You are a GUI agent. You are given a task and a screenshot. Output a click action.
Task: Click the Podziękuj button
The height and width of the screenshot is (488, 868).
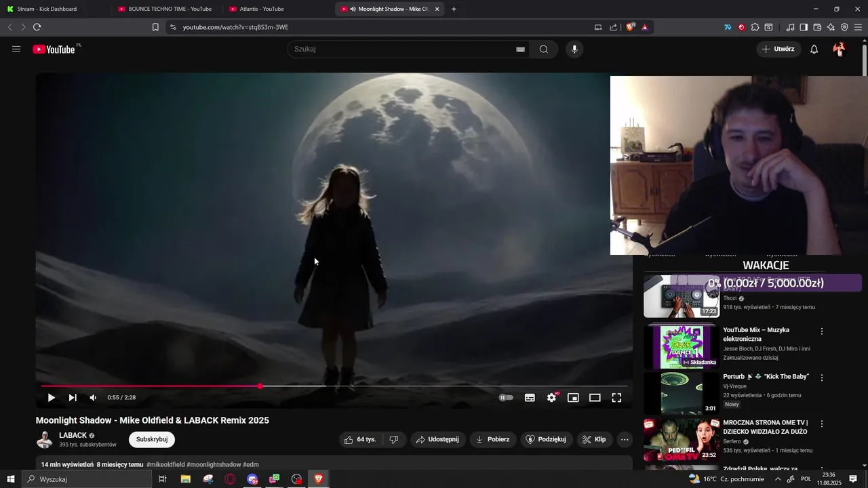pyautogui.click(x=546, y=439)
